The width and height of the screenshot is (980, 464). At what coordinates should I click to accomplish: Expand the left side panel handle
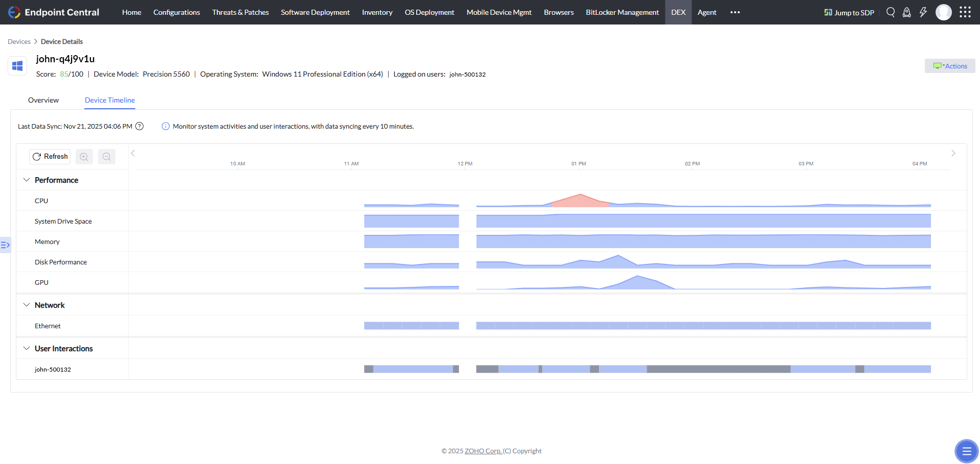(5, 245)
